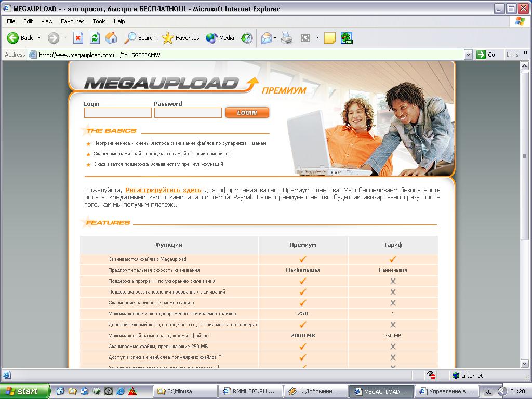Launch Internet Explorer from Quick Launch
The image size is (532, 399).
(x=120, y=391)
